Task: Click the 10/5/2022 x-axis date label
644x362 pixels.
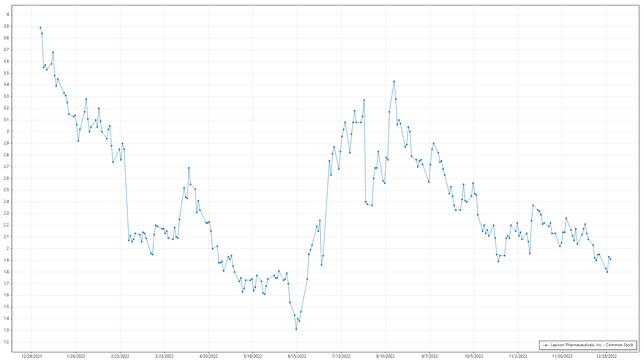Action: (x=474, y=356)
